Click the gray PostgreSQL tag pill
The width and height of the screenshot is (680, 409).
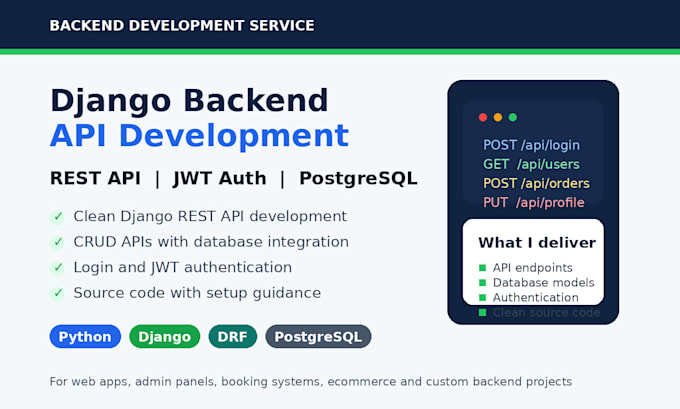tap(318, 337)
